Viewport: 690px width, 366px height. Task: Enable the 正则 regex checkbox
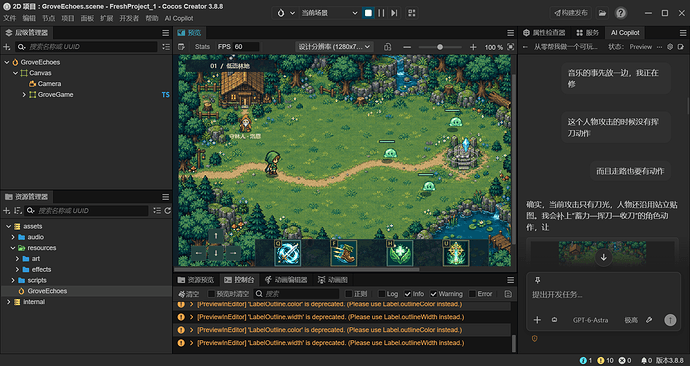click(349, 294)
